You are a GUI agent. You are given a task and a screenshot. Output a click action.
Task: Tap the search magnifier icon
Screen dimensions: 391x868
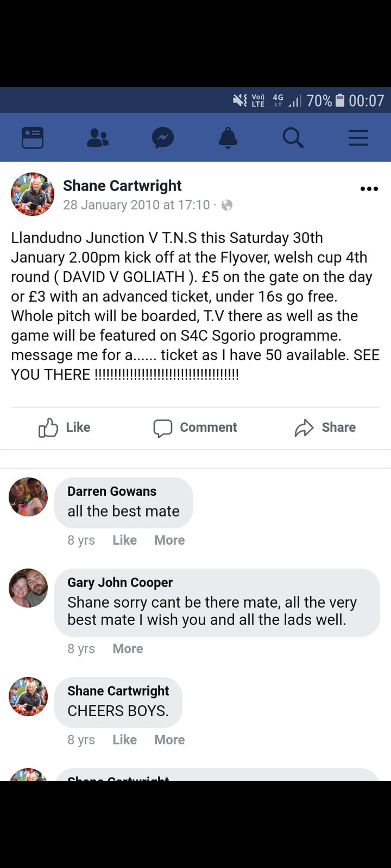point(293,137)
